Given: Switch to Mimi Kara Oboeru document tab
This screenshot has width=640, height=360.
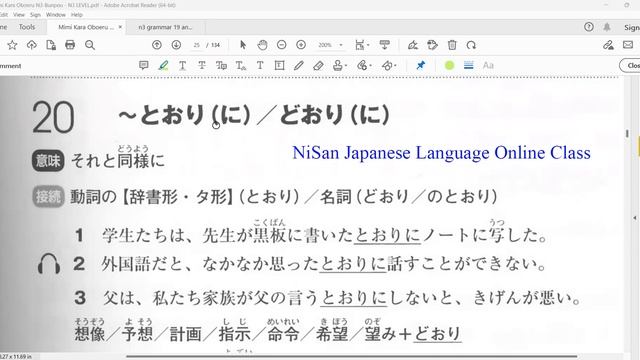Looking at the screenshot, I should (x=86, y=27).
